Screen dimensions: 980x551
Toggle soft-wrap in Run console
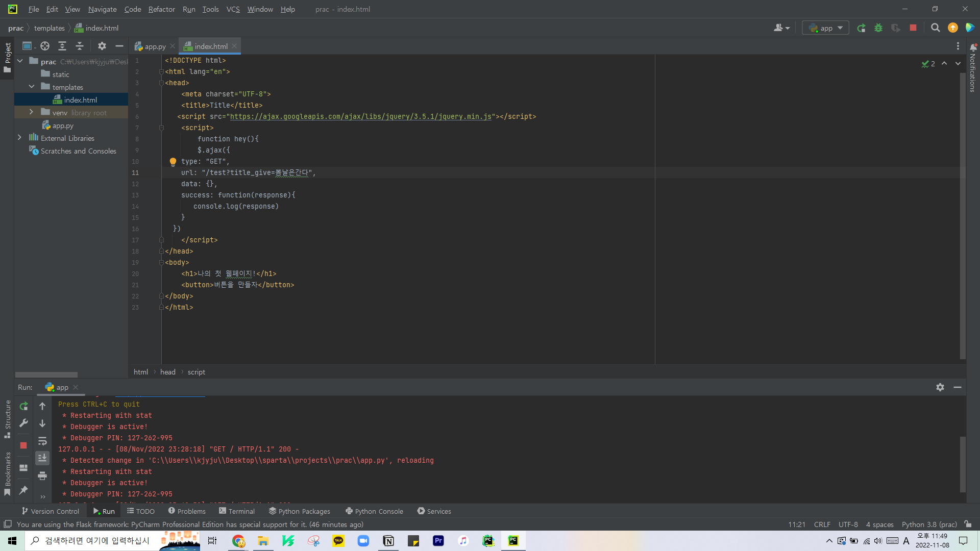coord(42,441)
